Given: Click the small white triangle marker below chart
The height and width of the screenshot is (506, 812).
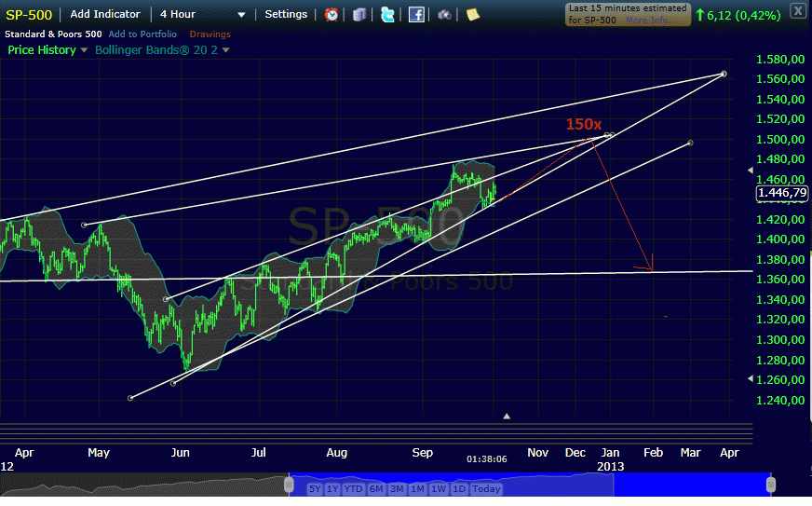Looking at the screenshot, I should [507, 417].
